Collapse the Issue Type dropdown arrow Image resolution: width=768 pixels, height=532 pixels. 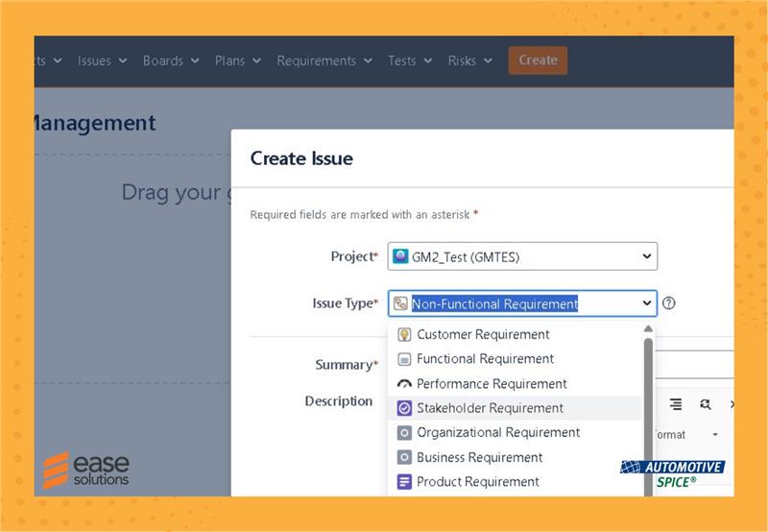(x=646, y=303)
